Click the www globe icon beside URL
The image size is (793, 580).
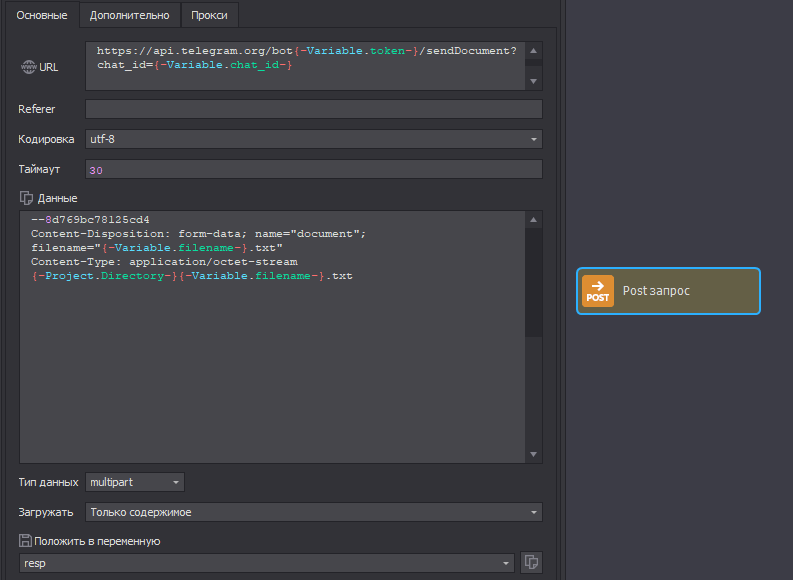(28, 67)
